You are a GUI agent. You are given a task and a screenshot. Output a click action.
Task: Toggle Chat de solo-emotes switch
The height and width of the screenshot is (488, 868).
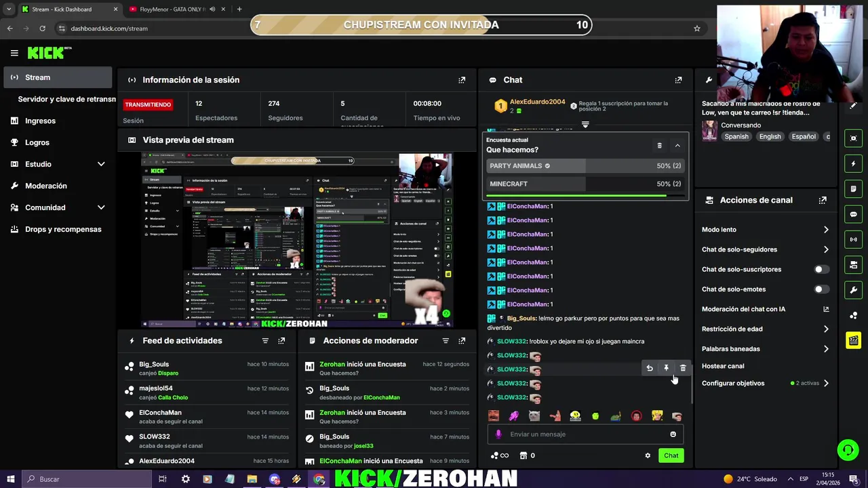821,289
